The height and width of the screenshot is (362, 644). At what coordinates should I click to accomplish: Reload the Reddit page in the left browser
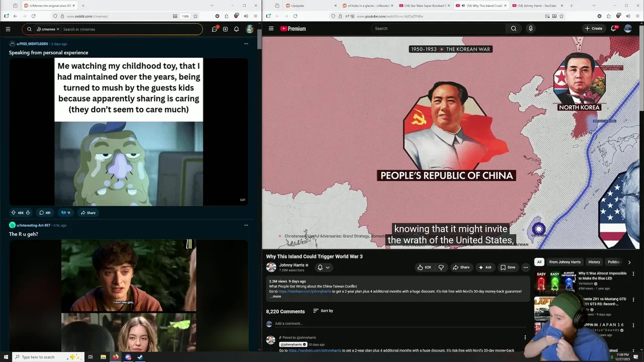(33, 16)
